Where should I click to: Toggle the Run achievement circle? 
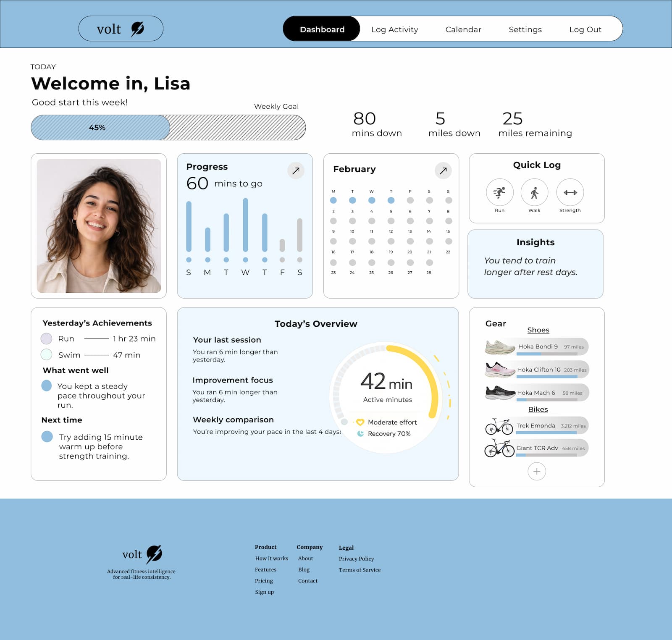[x=46, y=338]
